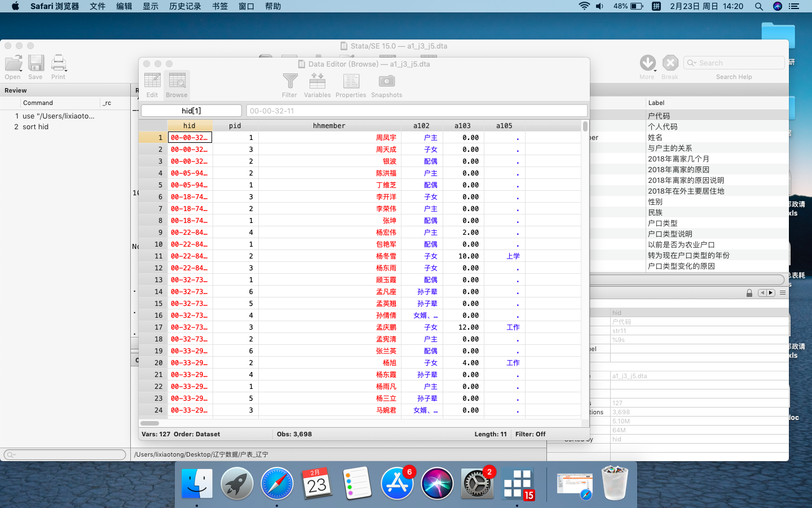Open the Filter tool in Data Editor
Viewport: 812px width, 508px height.
[290, 85]
